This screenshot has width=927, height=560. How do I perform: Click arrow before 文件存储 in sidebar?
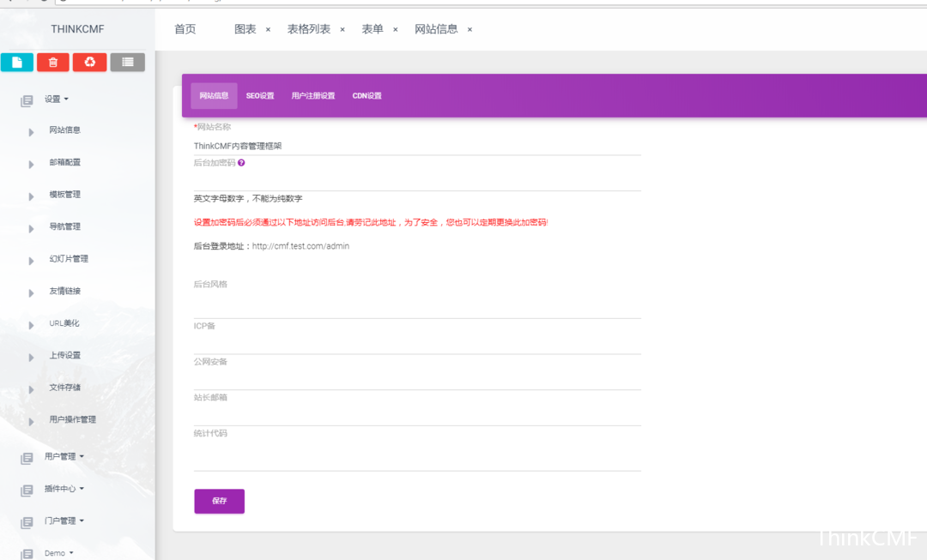coord(32,390)
